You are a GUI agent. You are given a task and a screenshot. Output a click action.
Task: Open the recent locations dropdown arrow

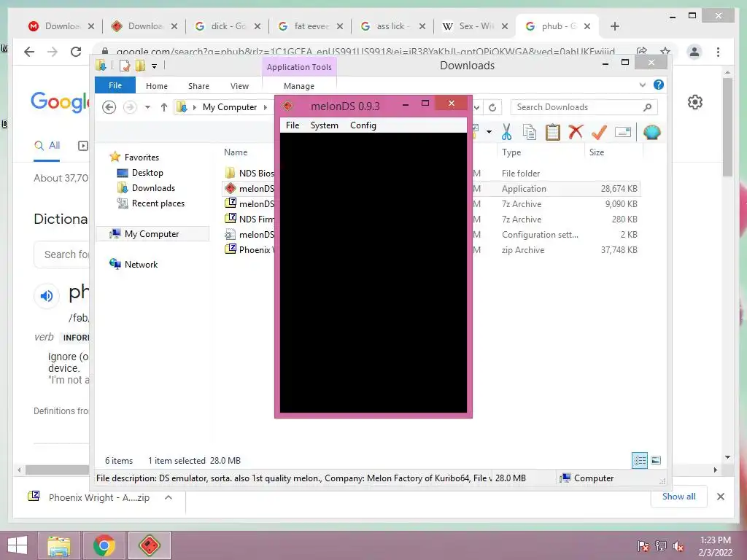tap(147, 107)
